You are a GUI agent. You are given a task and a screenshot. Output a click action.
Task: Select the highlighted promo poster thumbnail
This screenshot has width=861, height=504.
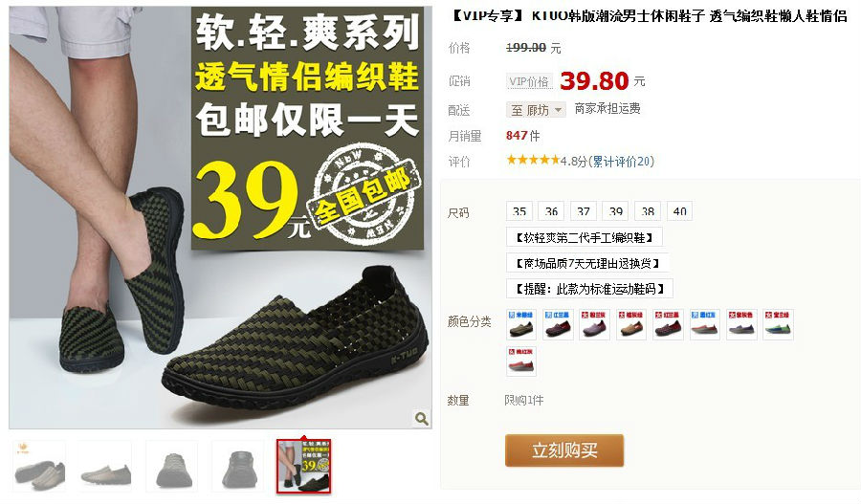[x=303, y=466]
